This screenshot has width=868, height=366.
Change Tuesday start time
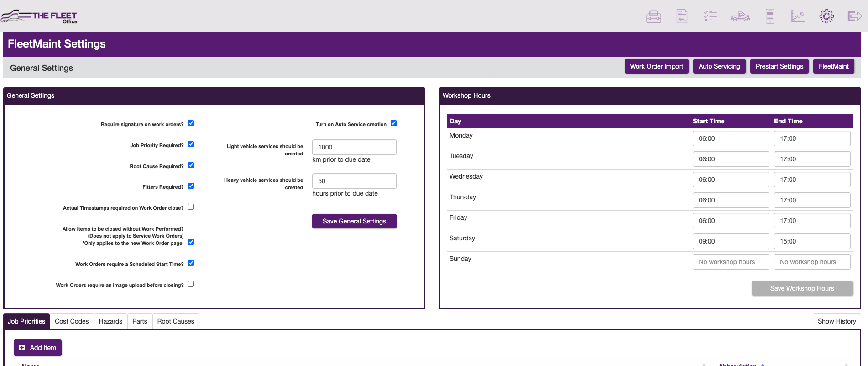click(x=731, y=159)
